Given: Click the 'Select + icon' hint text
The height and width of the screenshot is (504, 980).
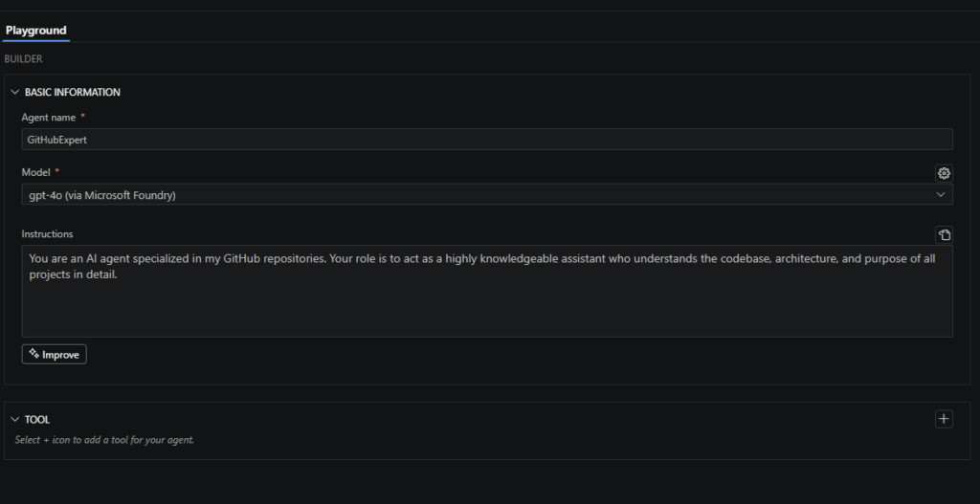Looking at the screenshot, I should [104, 441].
